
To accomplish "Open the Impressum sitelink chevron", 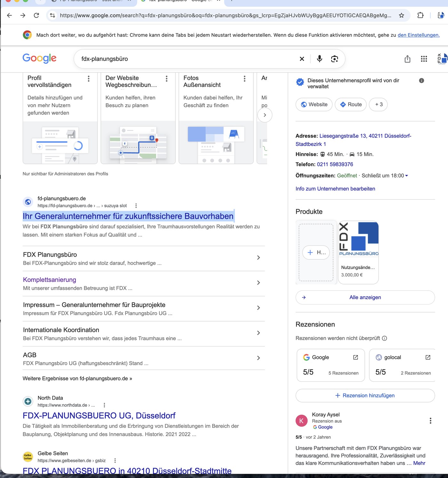I will pos(259,308).
